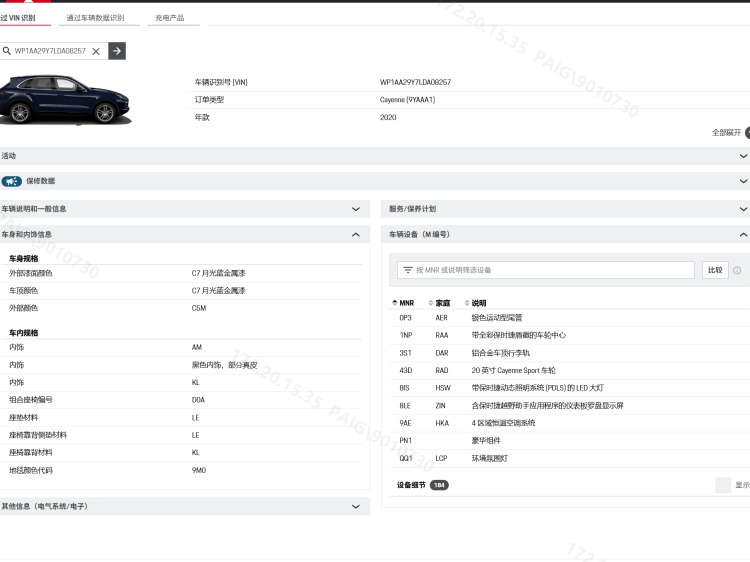750x562 pixels.
Task: Switch to the 过 VIN 识别 tab
Action: coord(18,18)
